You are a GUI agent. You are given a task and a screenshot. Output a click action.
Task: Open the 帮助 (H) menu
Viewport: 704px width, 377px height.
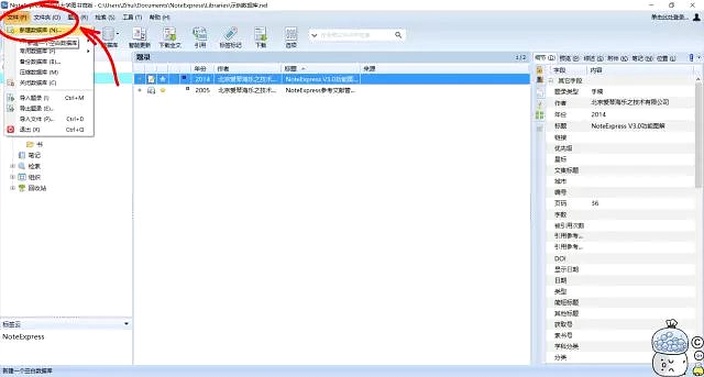click(x=159, y=17)
